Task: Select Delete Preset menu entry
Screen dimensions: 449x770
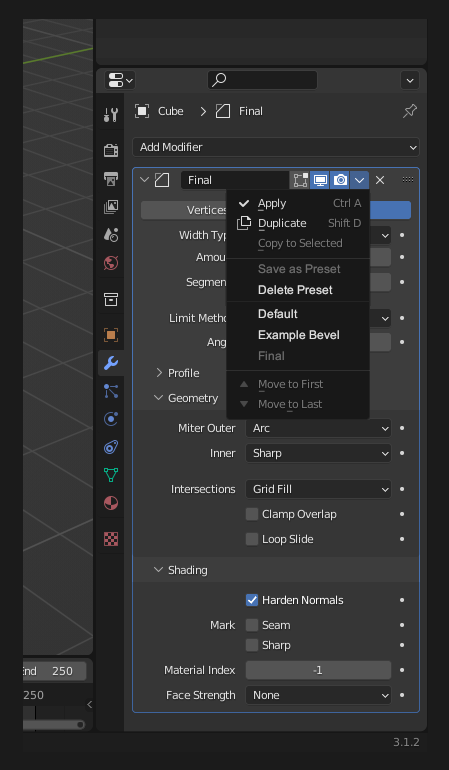Action: pos(295,290)
